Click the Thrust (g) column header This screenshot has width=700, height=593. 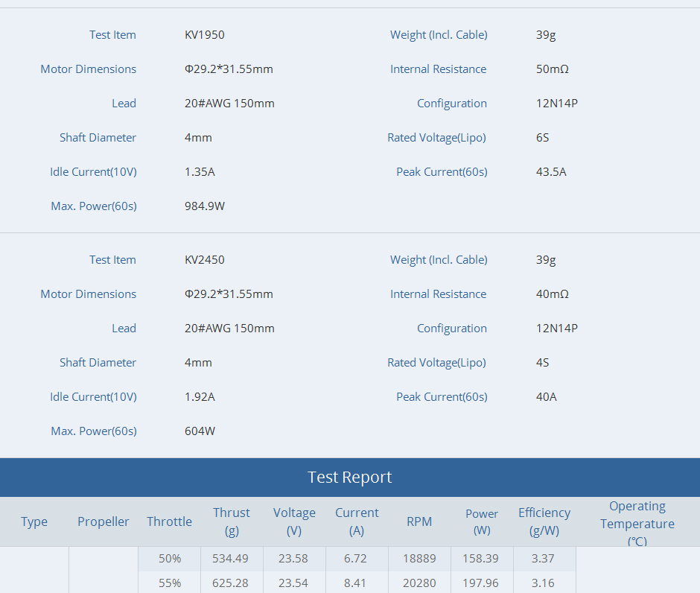[x=232, y=521]
